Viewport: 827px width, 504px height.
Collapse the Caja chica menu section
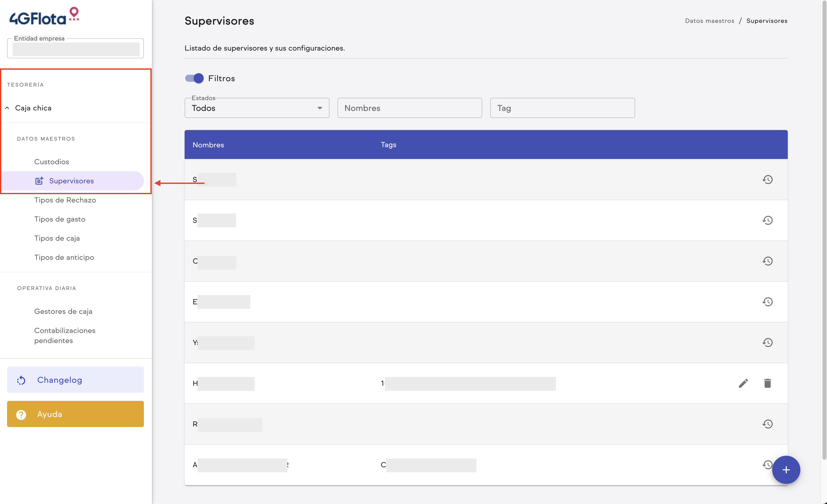tap(33, 108)
